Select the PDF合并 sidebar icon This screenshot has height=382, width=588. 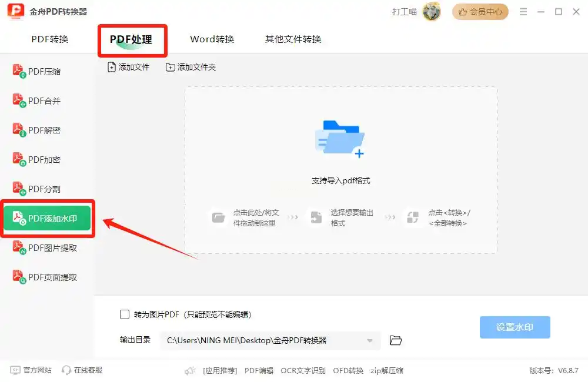(x=19, y=100)
